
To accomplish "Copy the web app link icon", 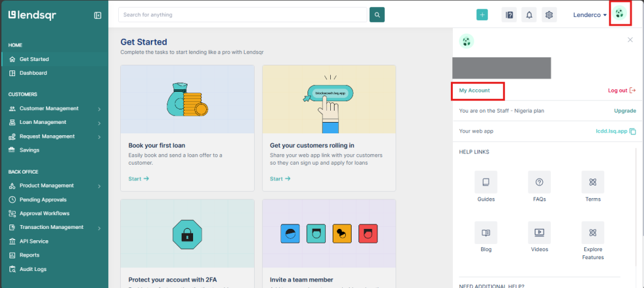I will click(x=633, y=131).
